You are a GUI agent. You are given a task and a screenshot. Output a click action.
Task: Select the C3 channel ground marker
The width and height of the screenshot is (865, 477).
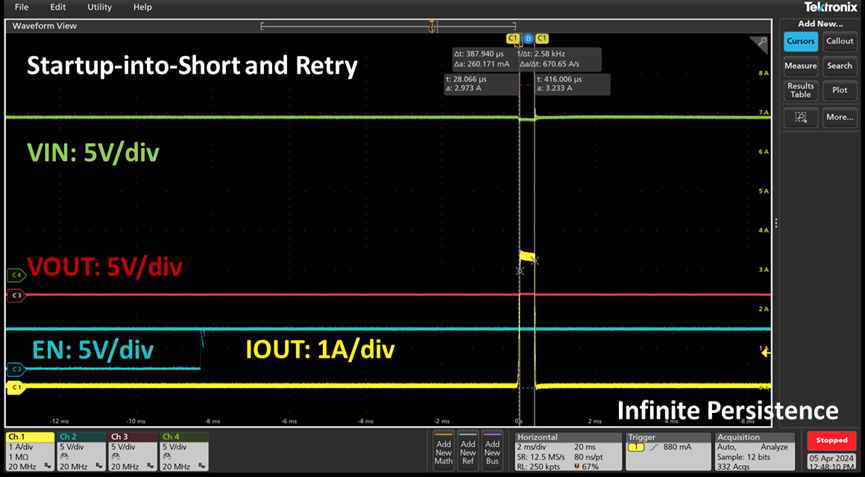(15, 296)
